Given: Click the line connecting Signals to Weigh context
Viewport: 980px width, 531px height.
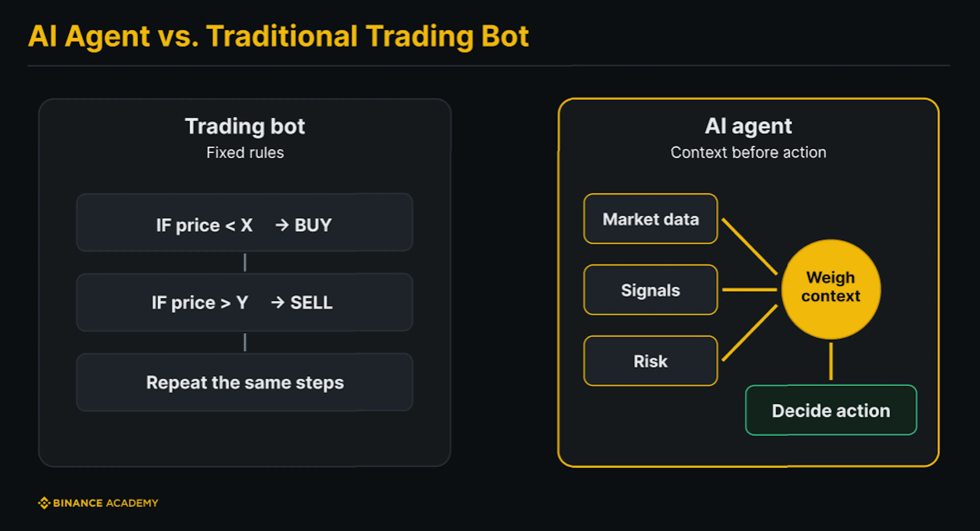Looking at the screenshot, I should pyautogui.click(x=750, y=290).
